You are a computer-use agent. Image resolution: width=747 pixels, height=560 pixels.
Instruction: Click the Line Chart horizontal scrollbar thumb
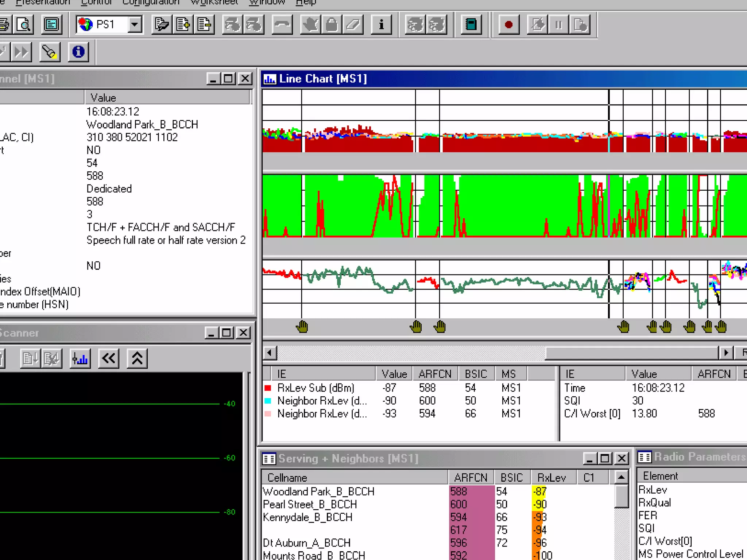[x=631, y=353]
